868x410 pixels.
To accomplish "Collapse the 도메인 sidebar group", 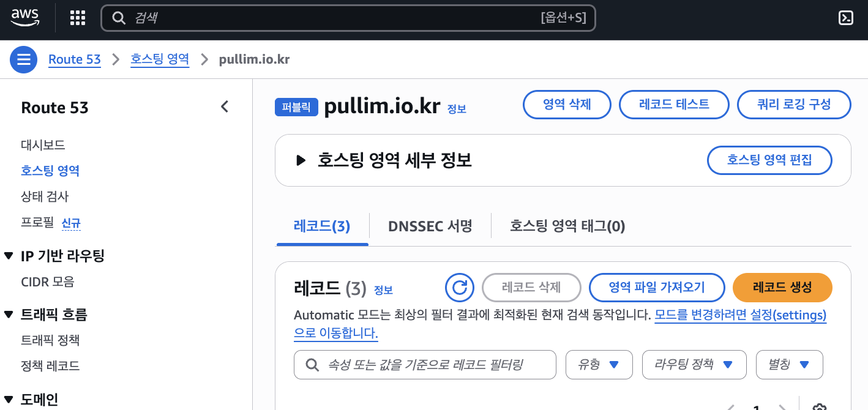I will click(9, 400).
